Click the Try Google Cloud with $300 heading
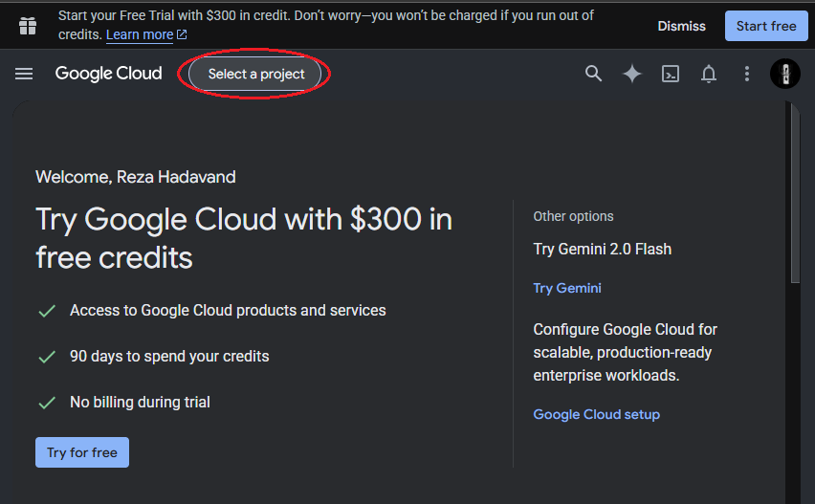The image size is (815, 504). 244,238
